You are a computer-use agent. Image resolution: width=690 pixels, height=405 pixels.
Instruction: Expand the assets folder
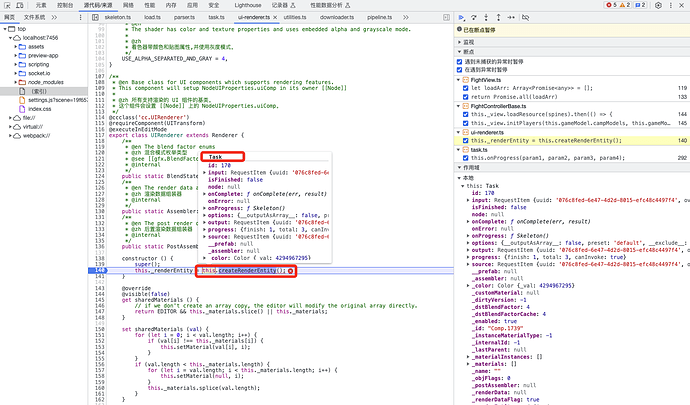15,47
